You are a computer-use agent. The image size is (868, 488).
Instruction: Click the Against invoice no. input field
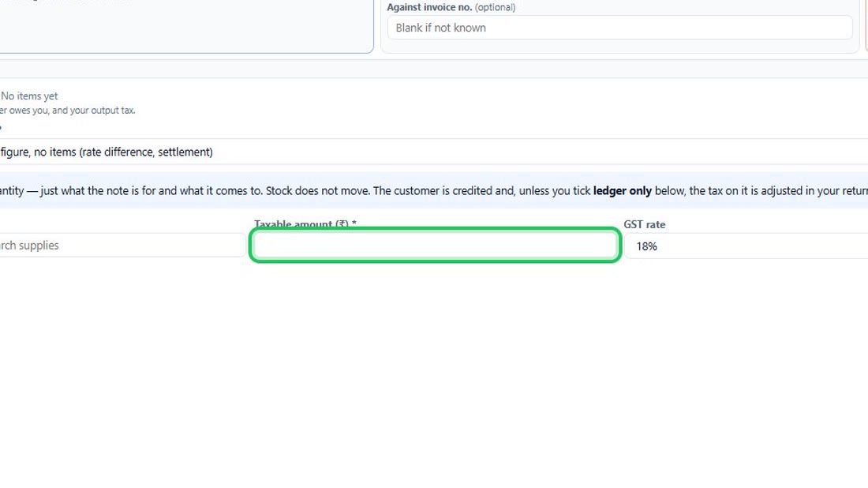(x=619, y=28)
